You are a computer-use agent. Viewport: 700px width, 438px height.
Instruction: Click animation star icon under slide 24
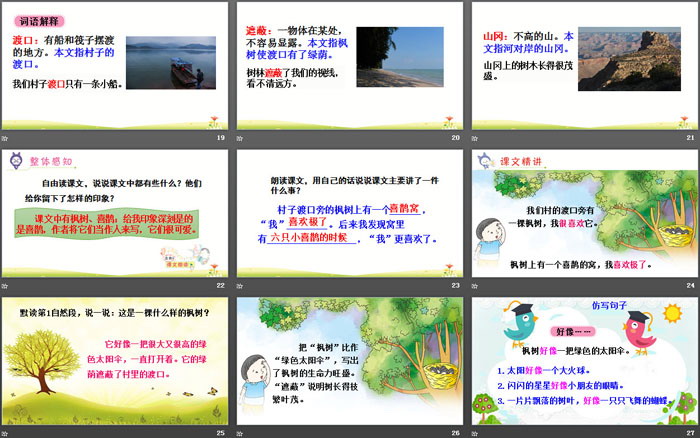[475, 286]
